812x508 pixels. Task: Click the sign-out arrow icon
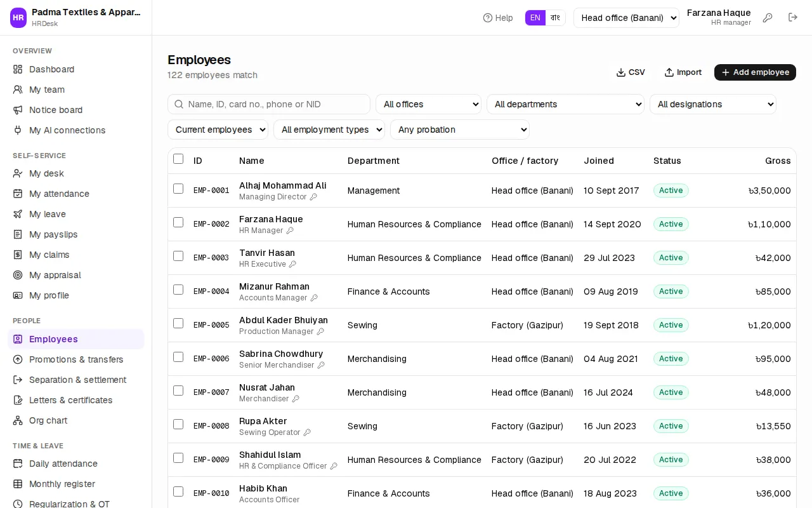coord(793,18)
